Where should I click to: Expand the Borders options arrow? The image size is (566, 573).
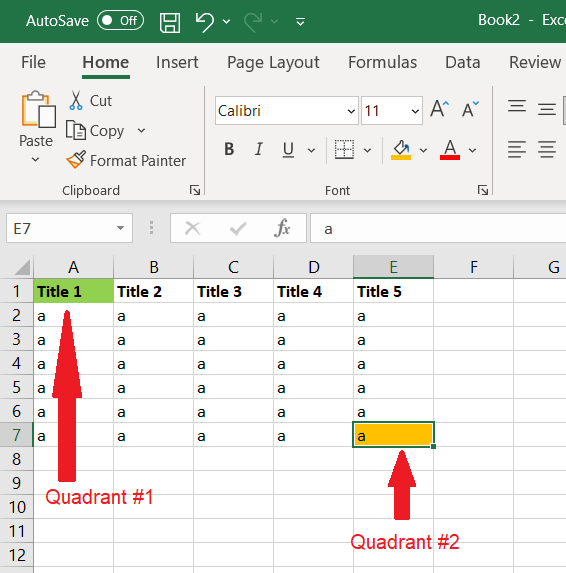click(x=368, y=150)
